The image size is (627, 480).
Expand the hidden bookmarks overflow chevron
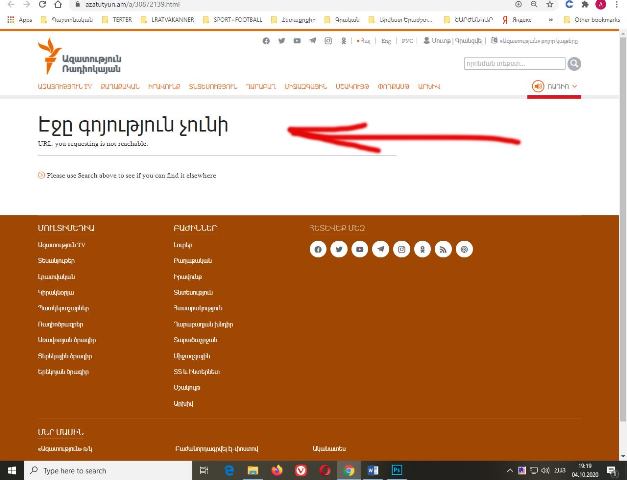click(x=550, y=19)
